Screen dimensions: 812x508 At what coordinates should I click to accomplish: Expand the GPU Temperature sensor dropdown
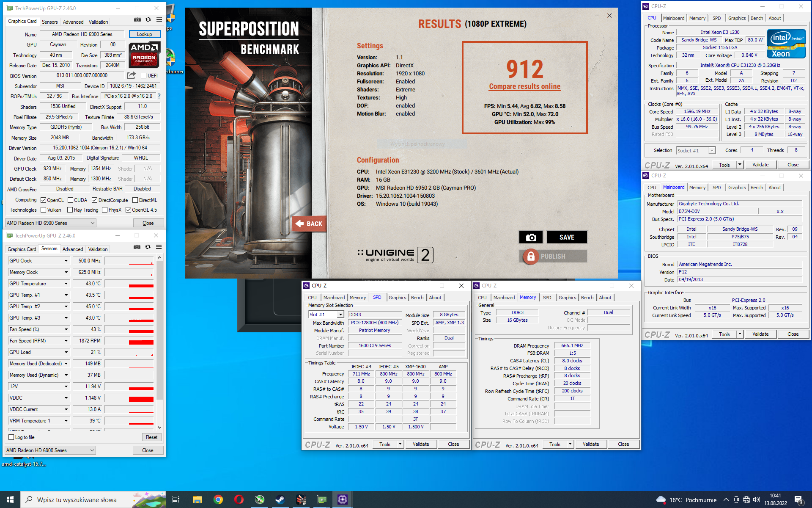click(66, 284)
